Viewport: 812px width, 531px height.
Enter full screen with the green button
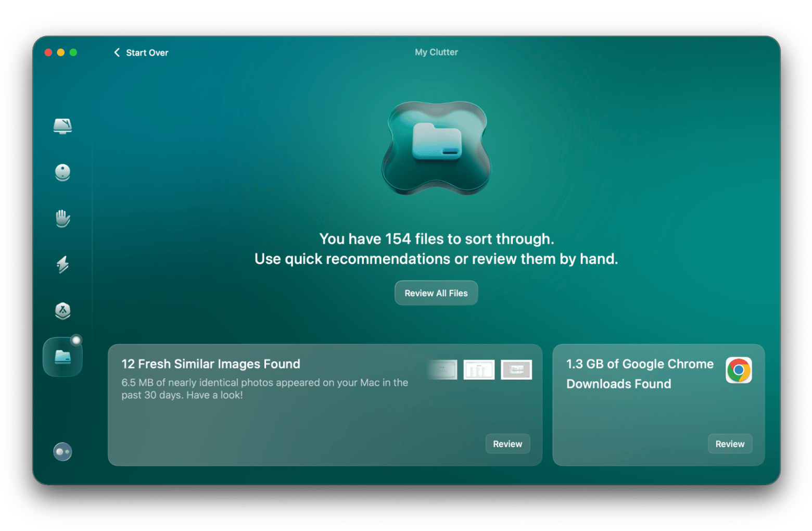click(73, 53)
